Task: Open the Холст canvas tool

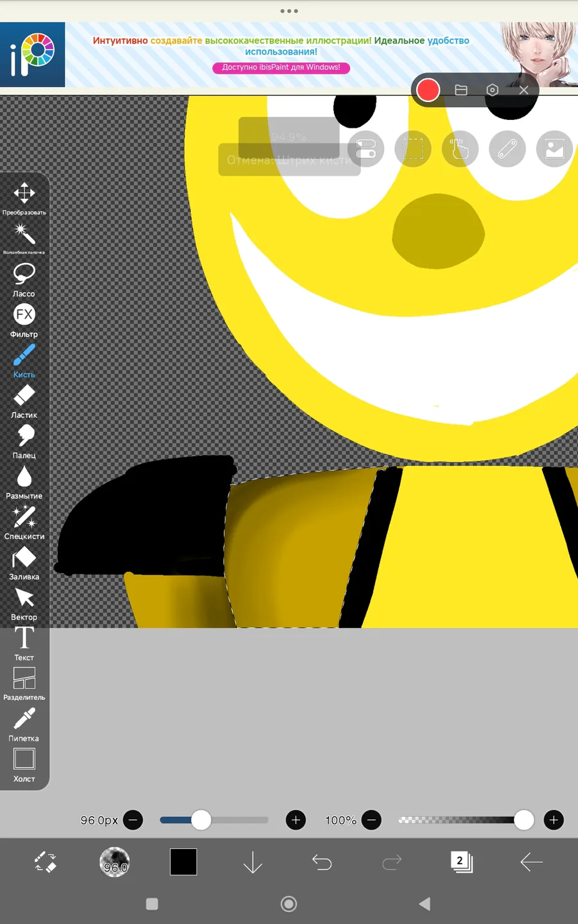Action: pyautogui.click(x=24, y=765)
